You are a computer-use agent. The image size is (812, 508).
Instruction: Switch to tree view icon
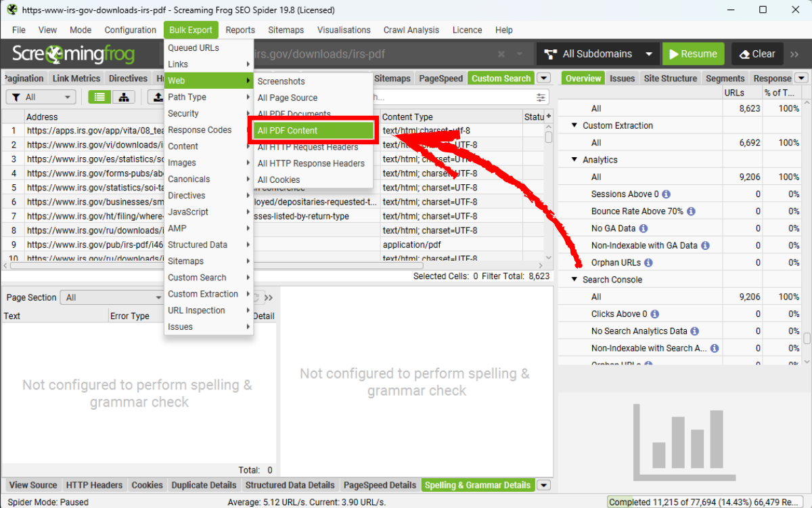click(x=124, y=98)
